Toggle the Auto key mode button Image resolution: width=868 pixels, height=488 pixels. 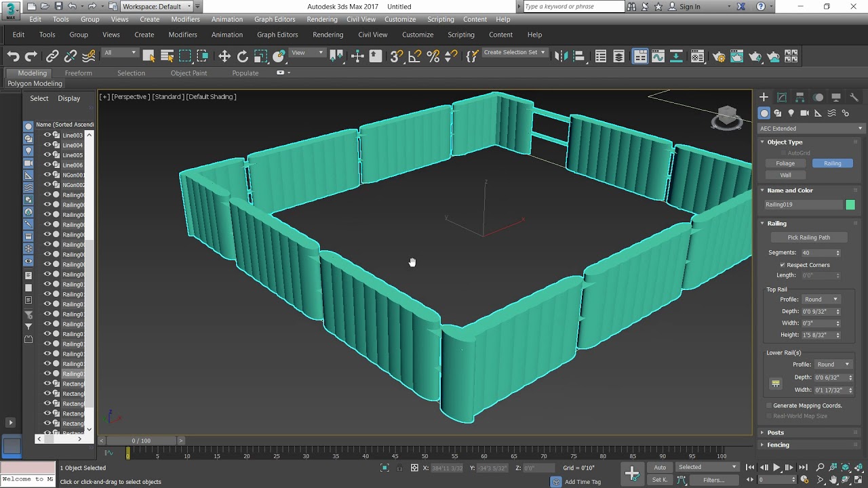660,467
